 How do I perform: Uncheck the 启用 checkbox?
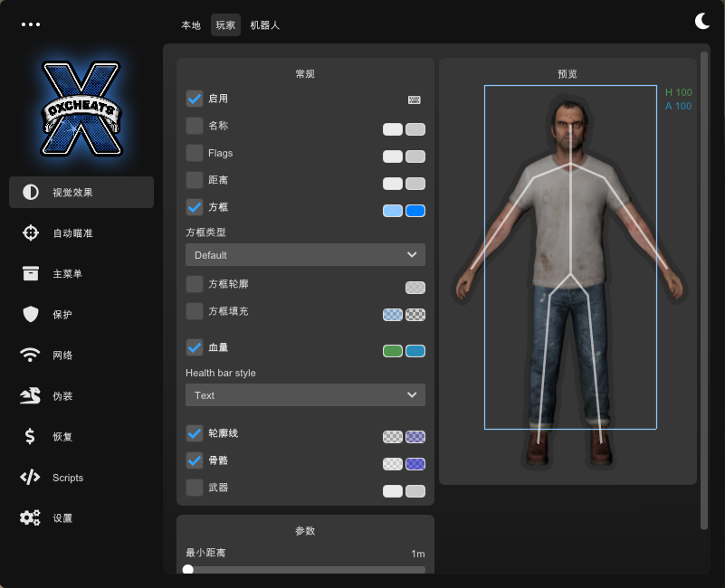195,99
